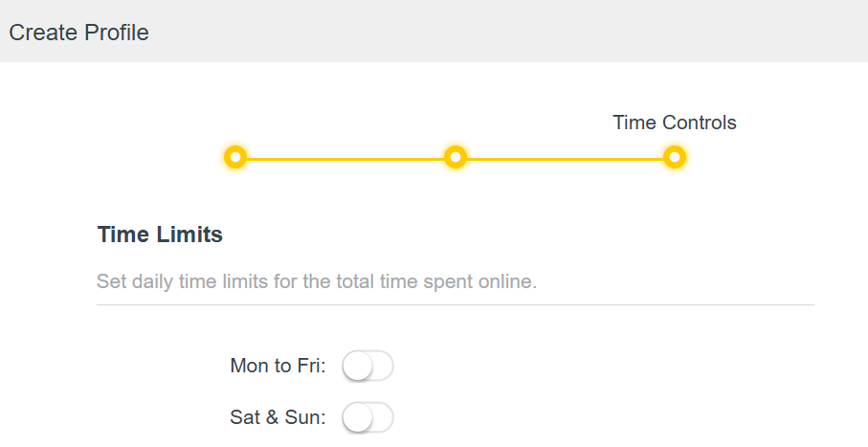
Task: Click the first step dot in the progress bar
Action: tap(235, 157)
